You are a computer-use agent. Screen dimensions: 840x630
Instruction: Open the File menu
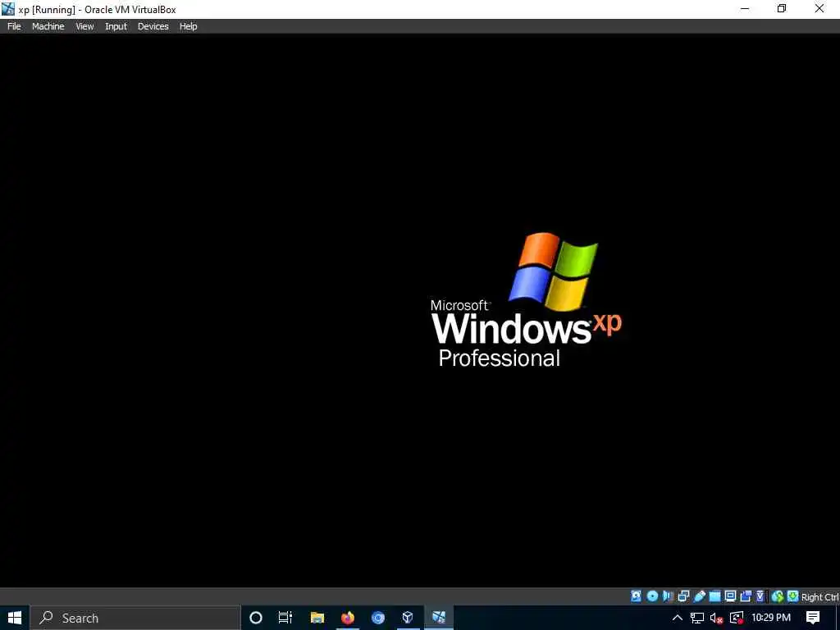pyautogui.click(x=15, y=26)
